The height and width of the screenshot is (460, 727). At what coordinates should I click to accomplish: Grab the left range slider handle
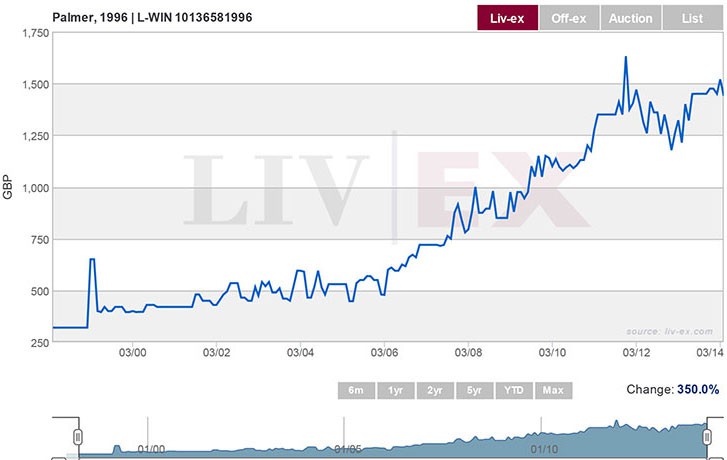tap(78, 437)
